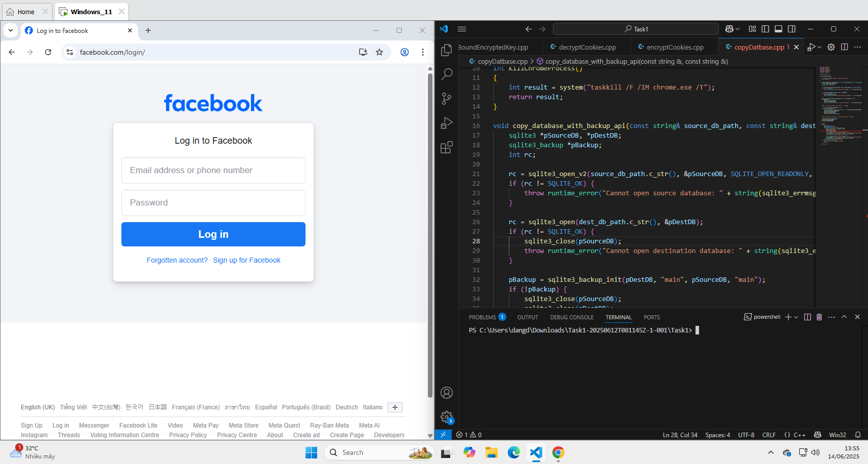Split the editor to the right
The image size is (868, 464).
pyautogui.click(x=844, y=47)
